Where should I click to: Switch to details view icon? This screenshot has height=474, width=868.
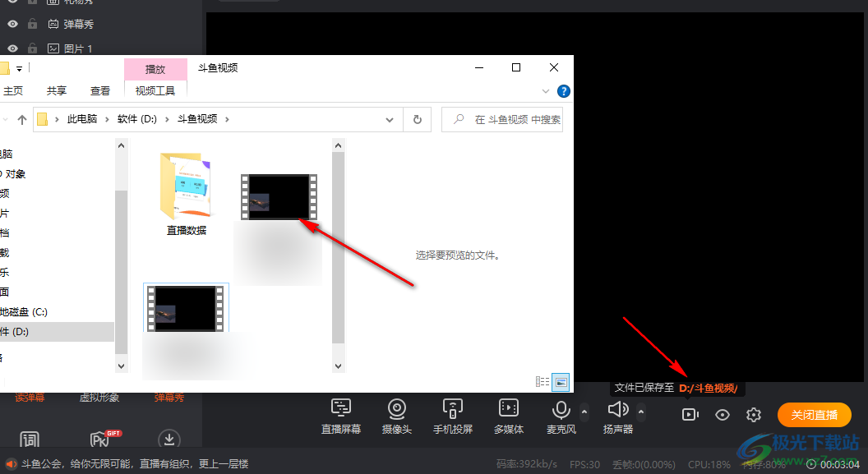542,382
